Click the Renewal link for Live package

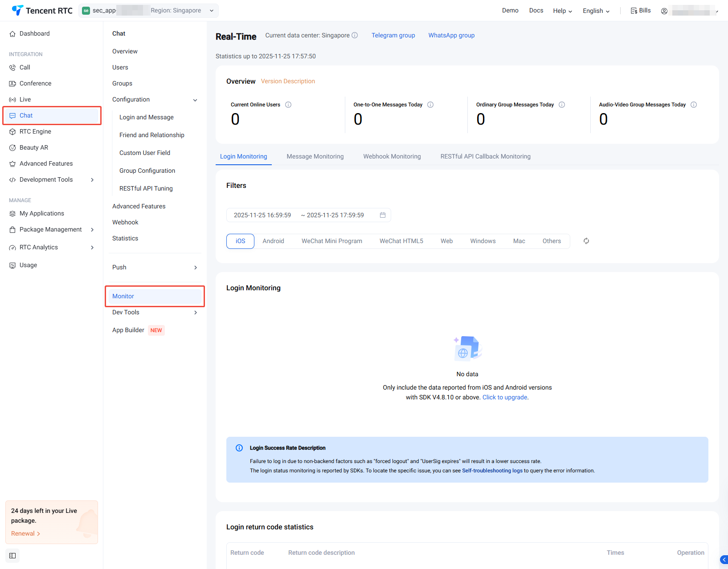point(25,533)
